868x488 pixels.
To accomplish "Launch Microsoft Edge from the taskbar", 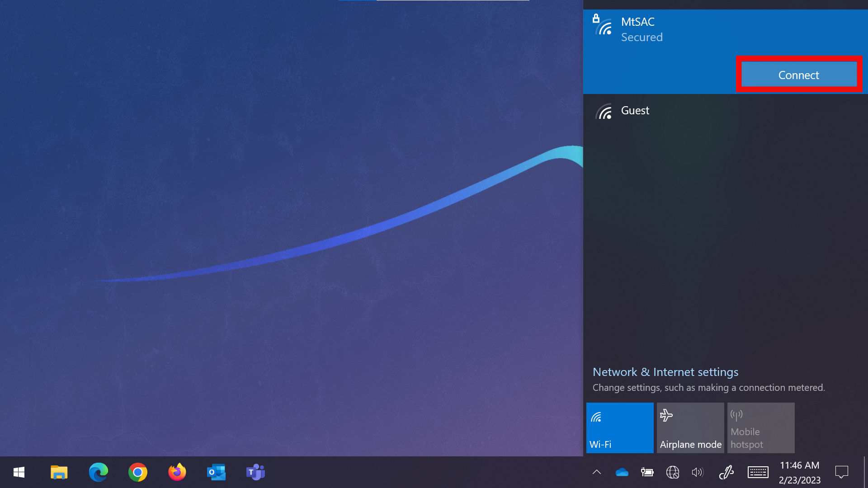I will (98, 472).
